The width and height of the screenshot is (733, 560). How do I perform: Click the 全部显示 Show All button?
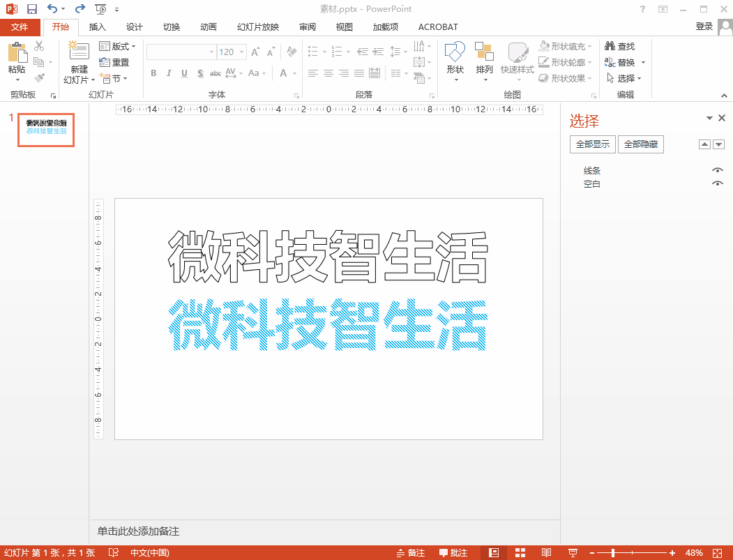(593, 144)
